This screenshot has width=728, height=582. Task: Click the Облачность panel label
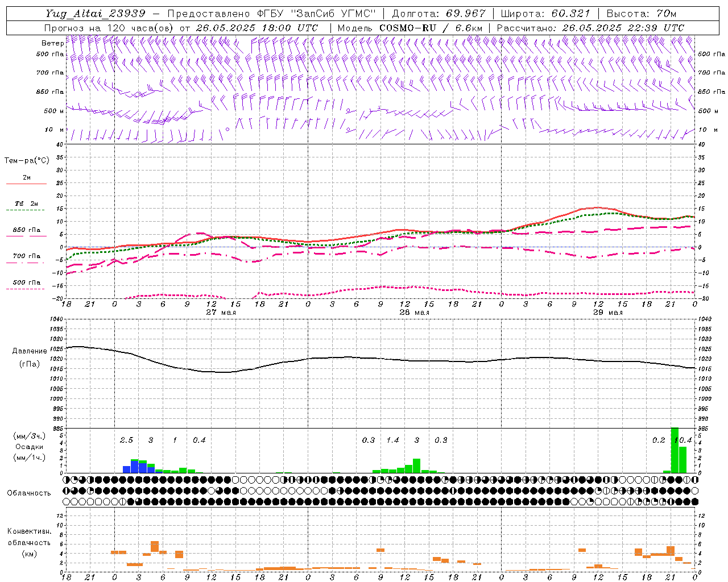[x=29, y=493]
